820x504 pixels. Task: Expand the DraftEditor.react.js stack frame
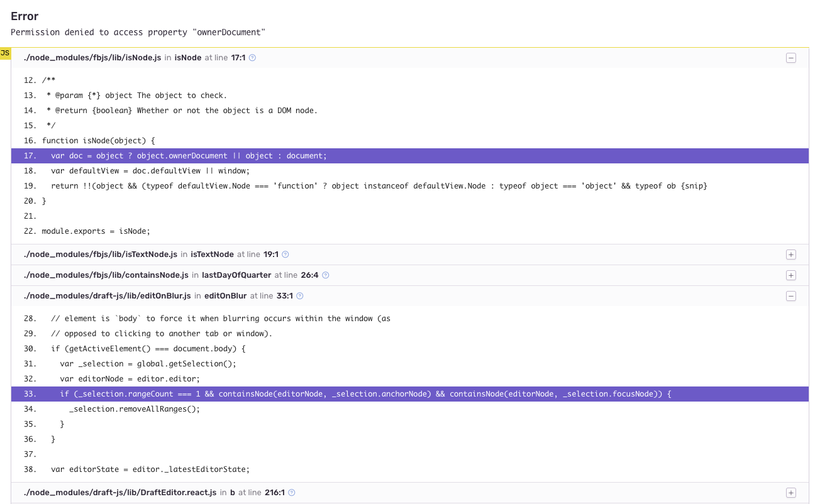pos(791,493)
